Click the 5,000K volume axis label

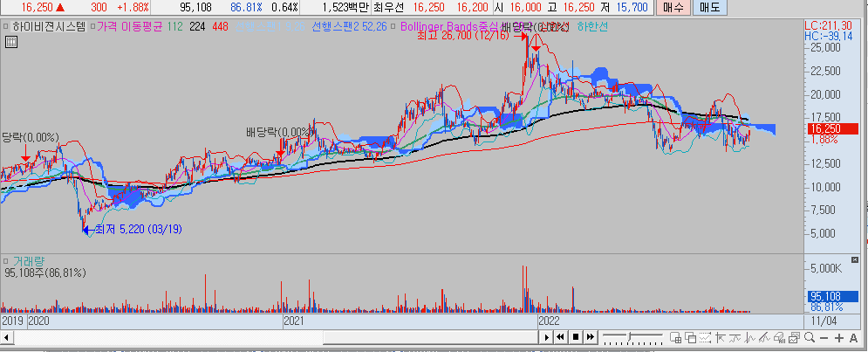[x=826, y=269]
